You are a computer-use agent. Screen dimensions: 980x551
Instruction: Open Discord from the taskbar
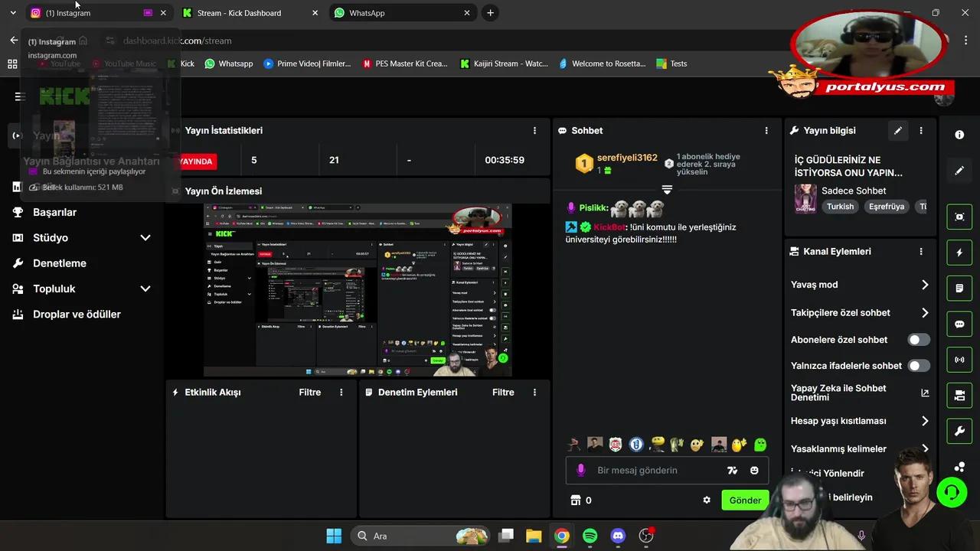pyautogui.click(x=618, y=536)
